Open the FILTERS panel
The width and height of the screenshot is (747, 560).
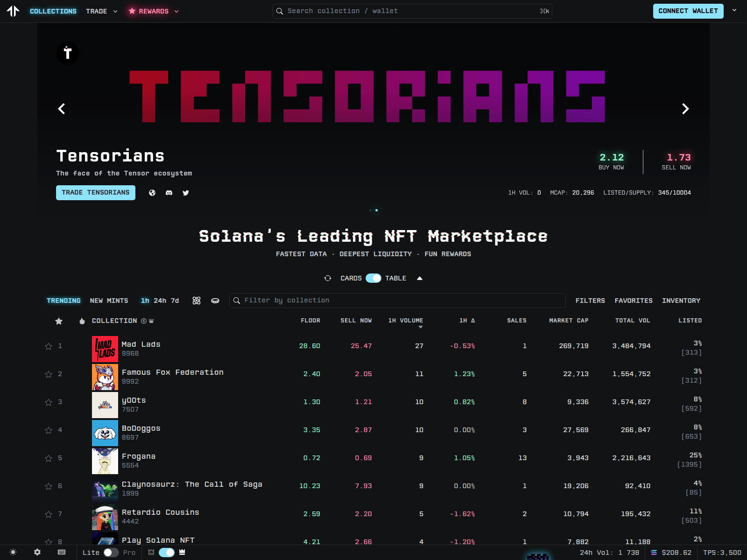590,301
